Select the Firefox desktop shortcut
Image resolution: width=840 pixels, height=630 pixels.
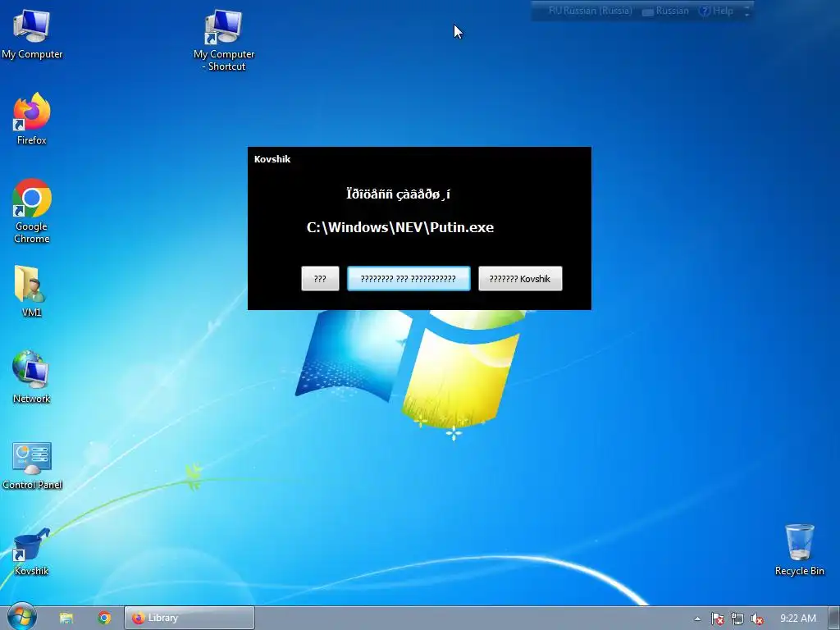(32, 119)
